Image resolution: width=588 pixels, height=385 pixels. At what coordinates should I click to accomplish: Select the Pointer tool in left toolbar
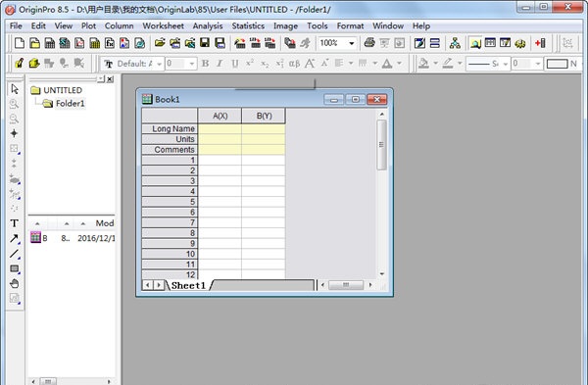click(x=15, y=89)
